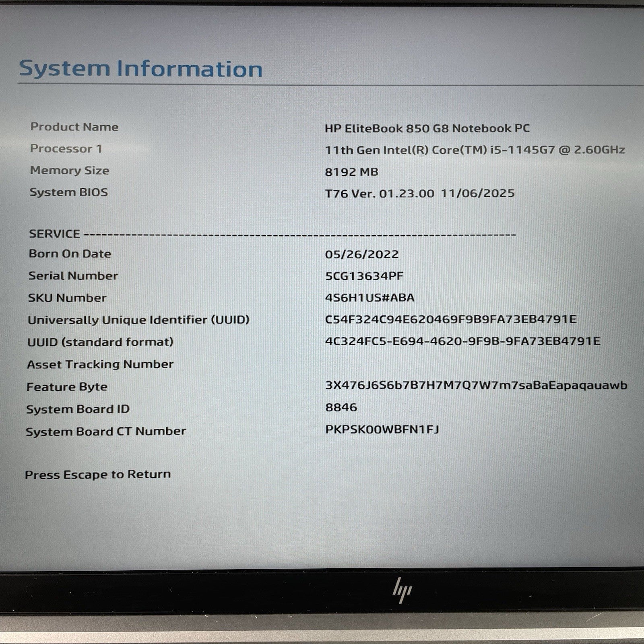Select the System Board CT Number label
This screenshot has height=644, width=644.
[x=106, y=431]
